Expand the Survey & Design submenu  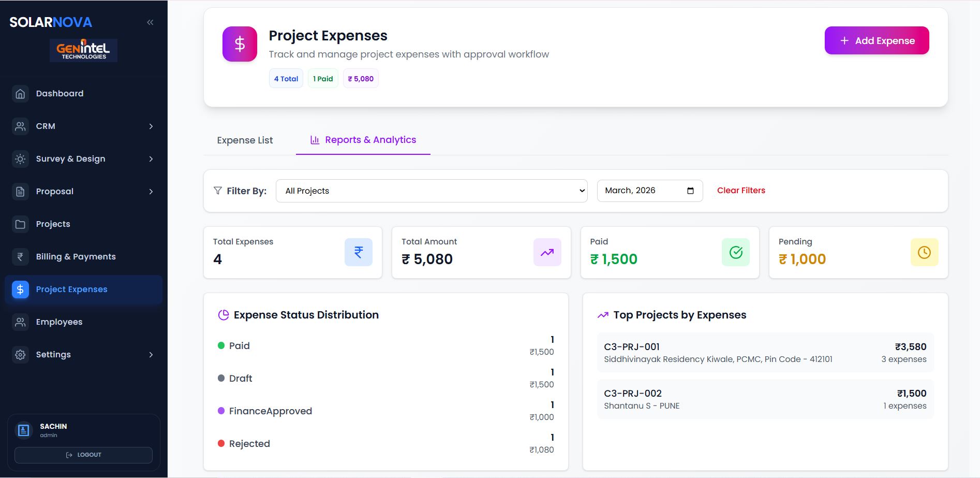coord(151,159)
